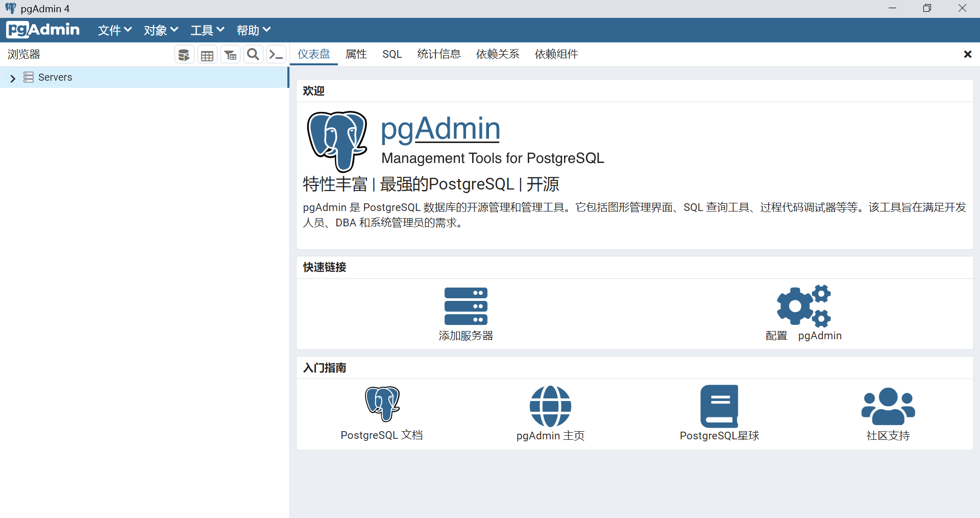Open the PSQL terminal tool icon

click(x=276, y=55)
